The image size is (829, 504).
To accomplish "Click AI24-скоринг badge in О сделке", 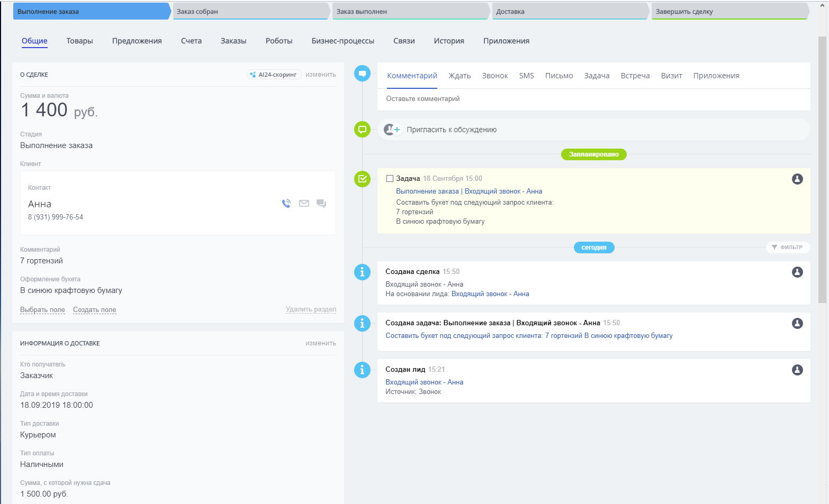I will coord(274,75).
